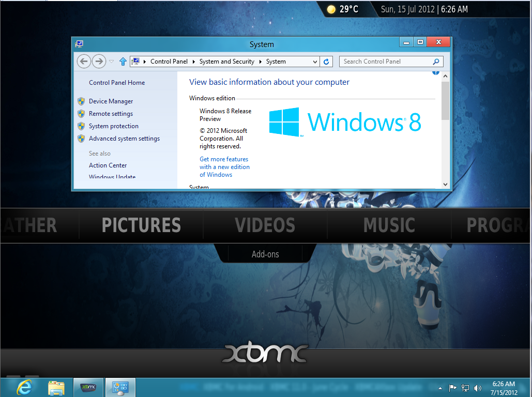Open Add-ons submenu under VIDEOS
The width and height of the screenshot is (532, 397).
click(x=265, y=254)
